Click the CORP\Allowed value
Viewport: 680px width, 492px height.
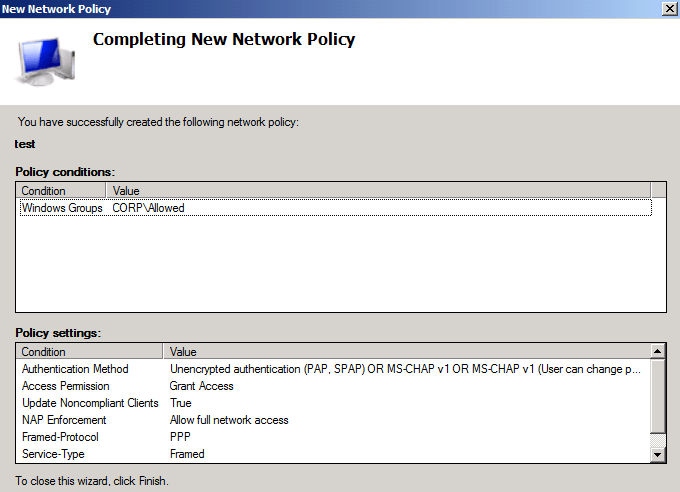149,208
